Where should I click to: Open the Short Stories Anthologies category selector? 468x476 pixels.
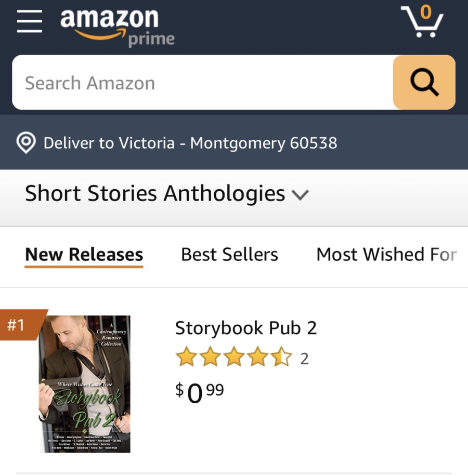(155, 194)
